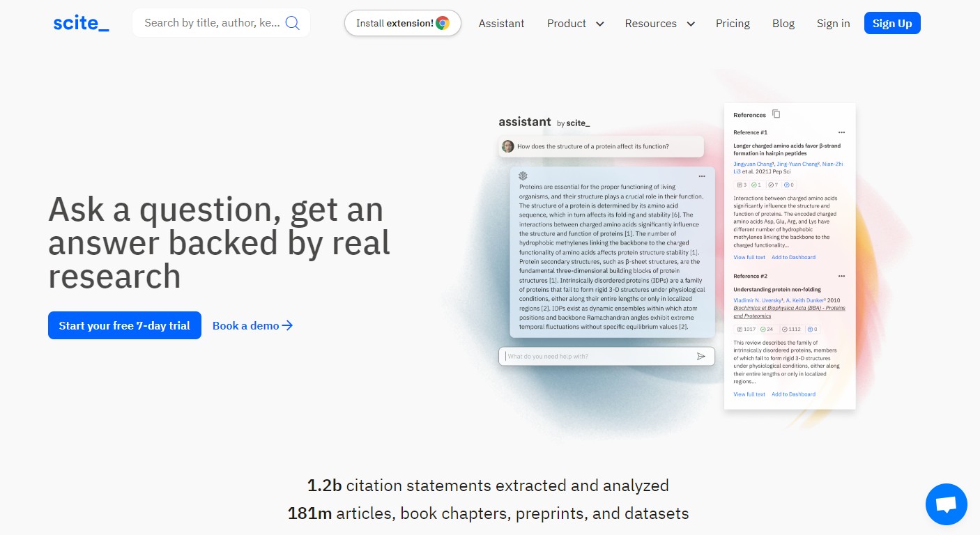Open three-dot menu on the assistant answer
This screenshot has height=535, width=980.
[702, 176]
